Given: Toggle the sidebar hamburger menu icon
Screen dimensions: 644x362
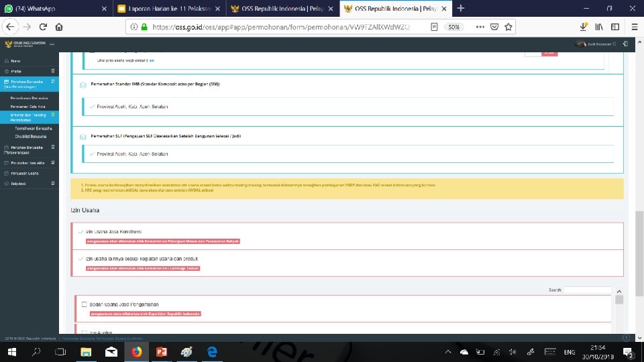Looking at the screenshot, I should 52,44.
